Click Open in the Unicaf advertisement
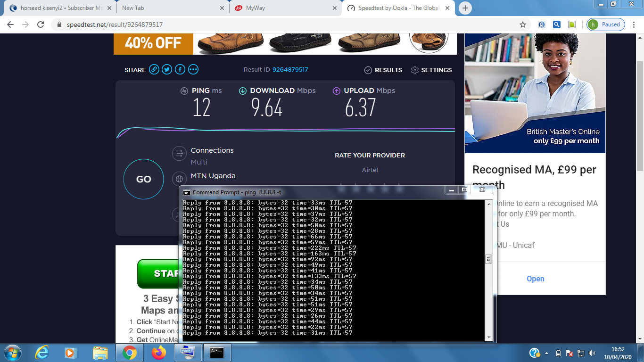This screenshot has width=644, height=362. (x=535, y=279)
